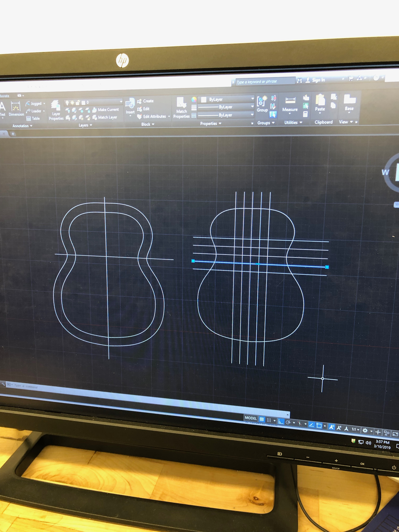Click Edit block button
Image resolution: width=399 pixels, height=532 pixels.
[143, 109]
